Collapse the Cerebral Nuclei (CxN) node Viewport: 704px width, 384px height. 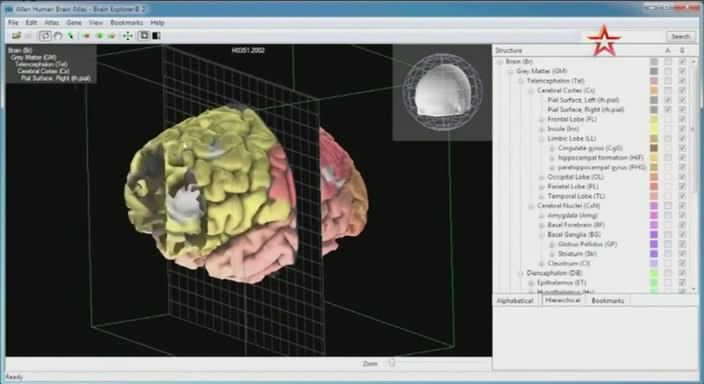[531, 206]
